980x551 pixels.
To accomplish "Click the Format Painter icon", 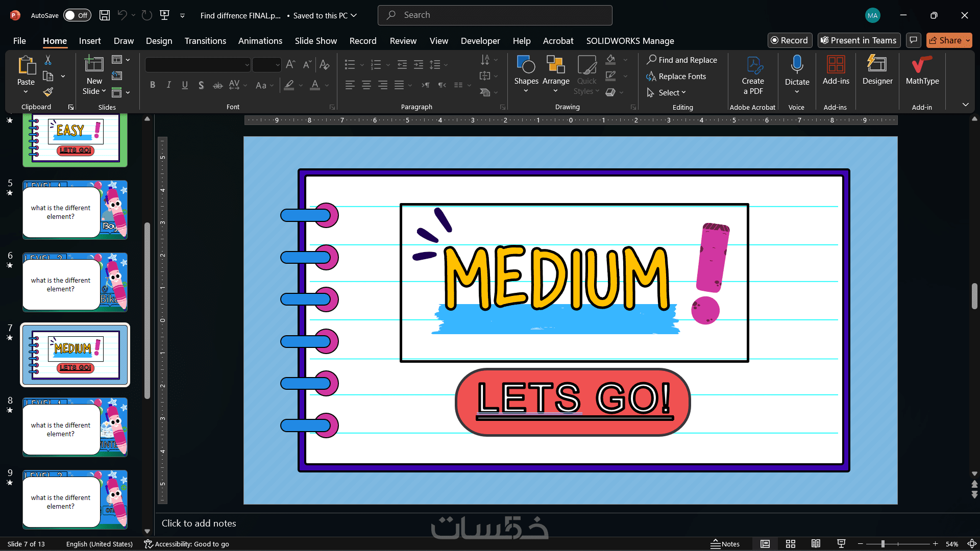I will pos(48,92).
